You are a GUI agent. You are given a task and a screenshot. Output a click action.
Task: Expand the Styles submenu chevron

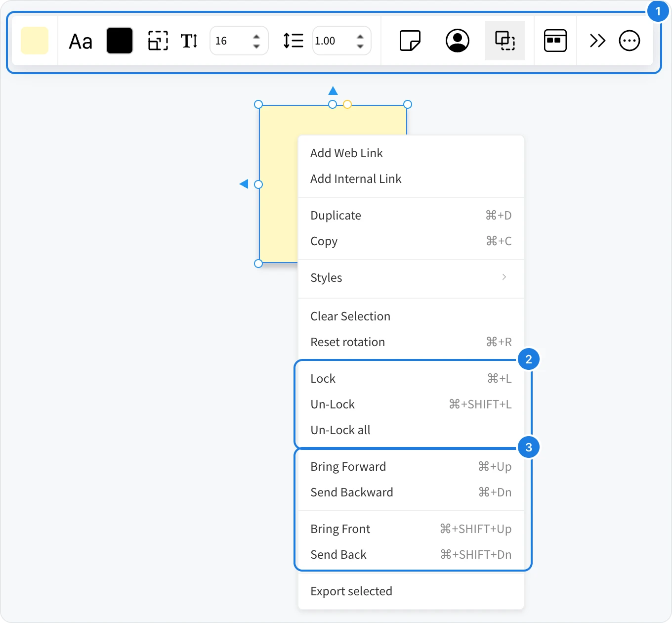click(x=504, y=277)
